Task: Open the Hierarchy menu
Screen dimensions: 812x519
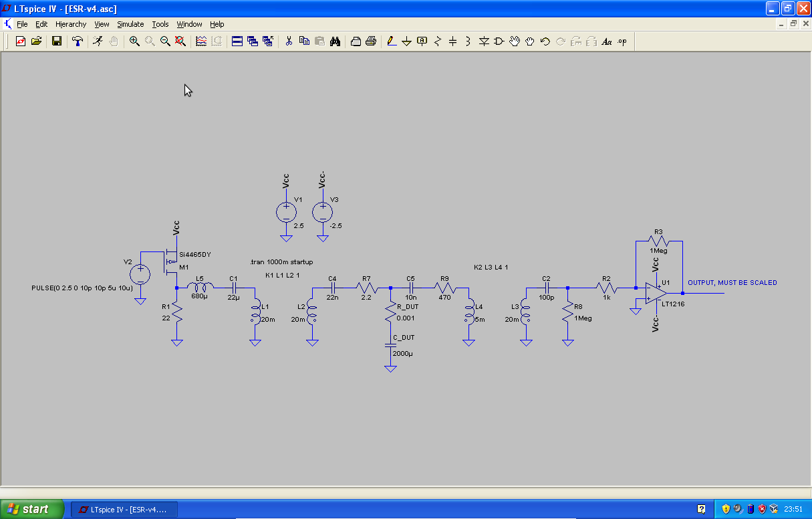Action: 71,24
